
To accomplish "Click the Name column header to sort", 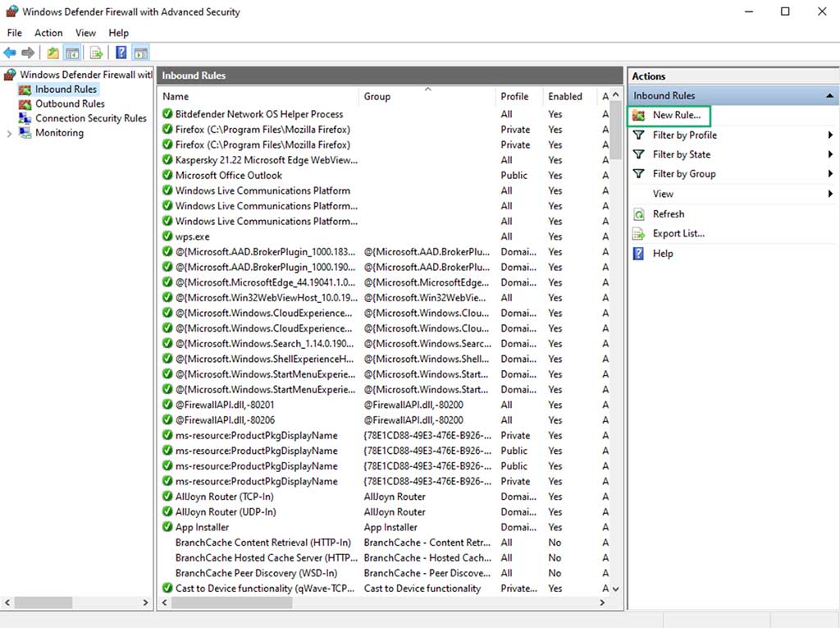I will point(176,96).
